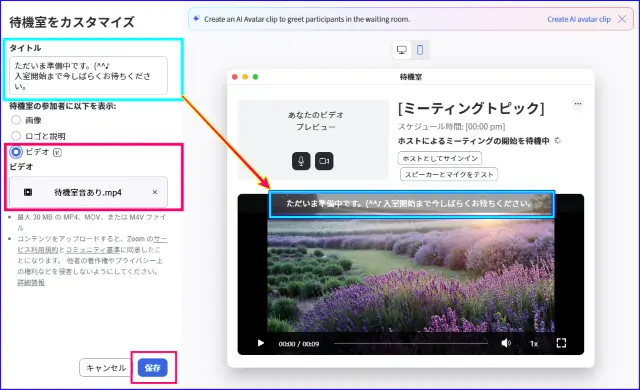Open the three-dot more options menu
The width and height of the screenshot is (640, 390).
[578, 104]
